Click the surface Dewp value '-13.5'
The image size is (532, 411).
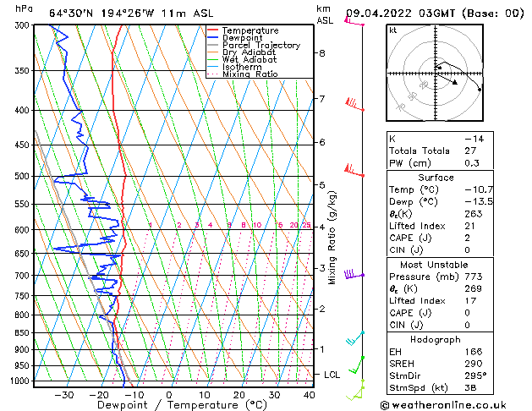(479, 202)
